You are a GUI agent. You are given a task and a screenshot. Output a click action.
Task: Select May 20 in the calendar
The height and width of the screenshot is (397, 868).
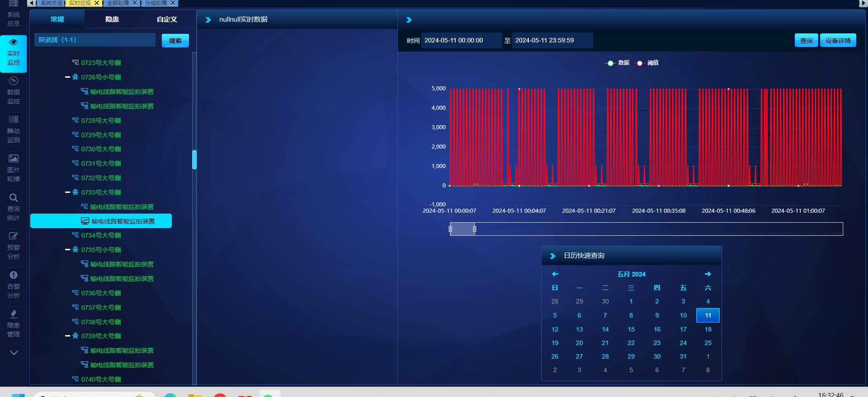(579, 343)
